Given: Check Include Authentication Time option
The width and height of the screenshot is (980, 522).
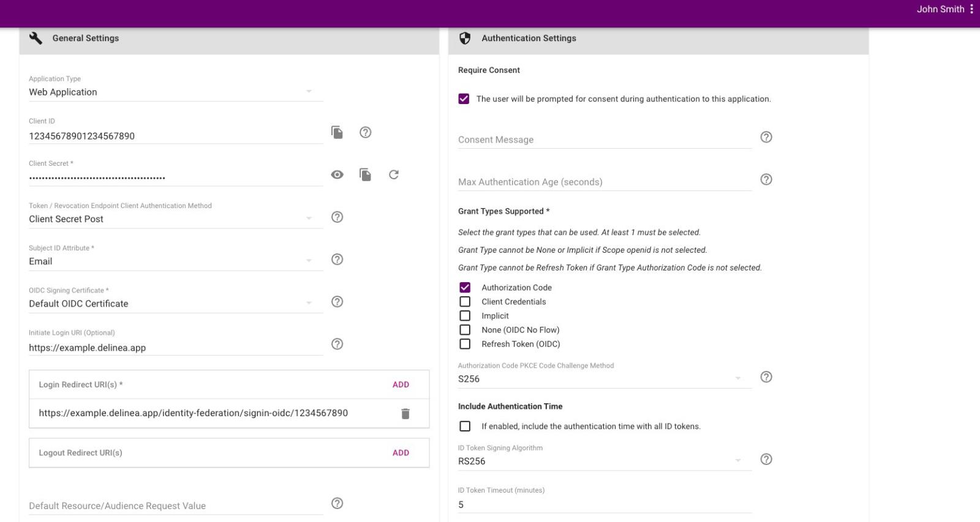Looking at the screenshot, I should pyautogui.click(x=465, y=426).
